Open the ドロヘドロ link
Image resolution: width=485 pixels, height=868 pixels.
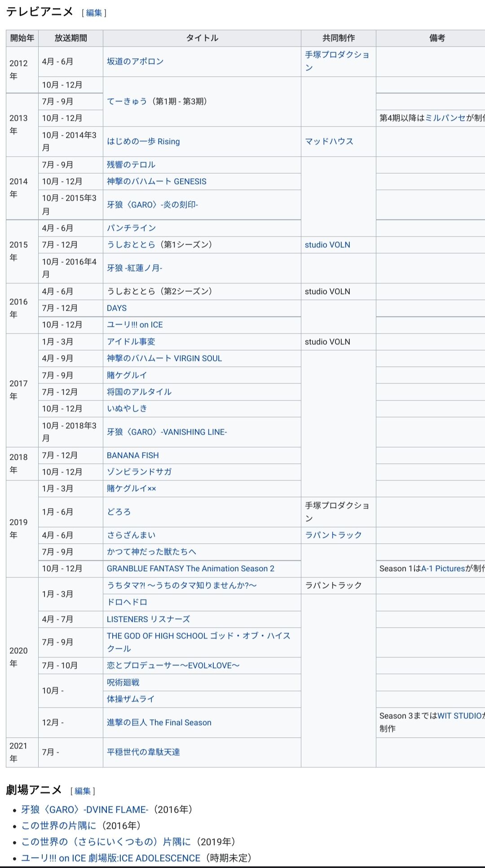point(127,602)
